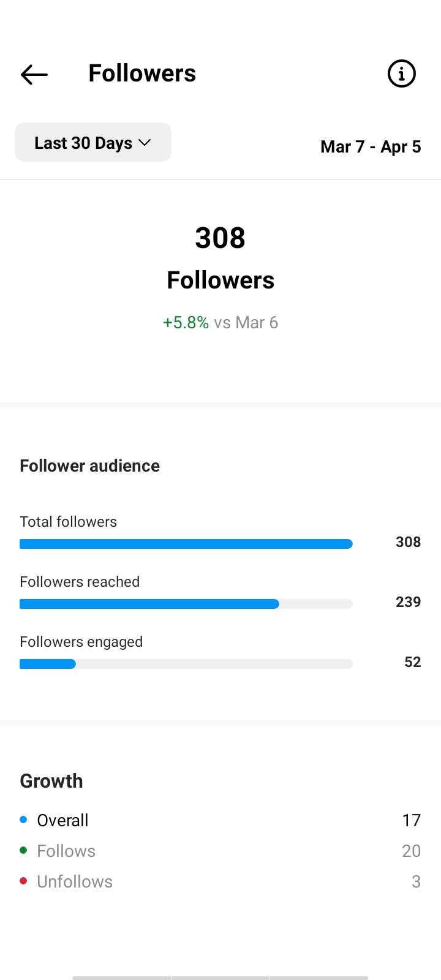441x980 pixels.
Task: Click the Followers reached progress bar
Action: tap(186, 604)
